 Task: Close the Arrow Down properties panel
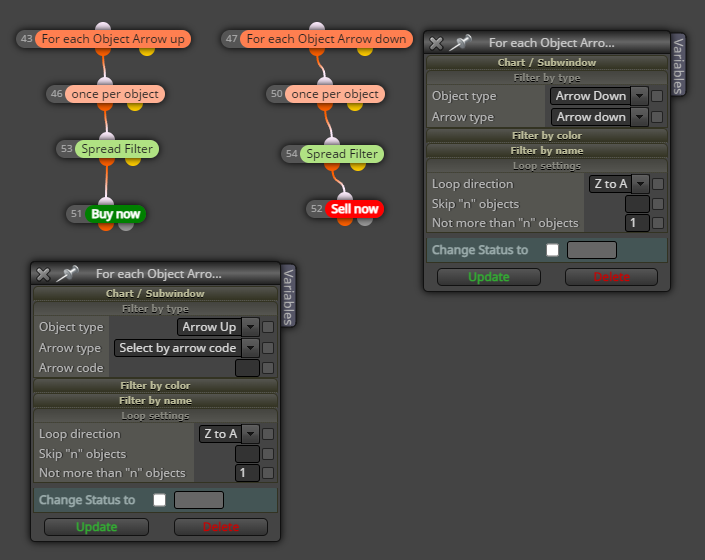pos(436,43)
